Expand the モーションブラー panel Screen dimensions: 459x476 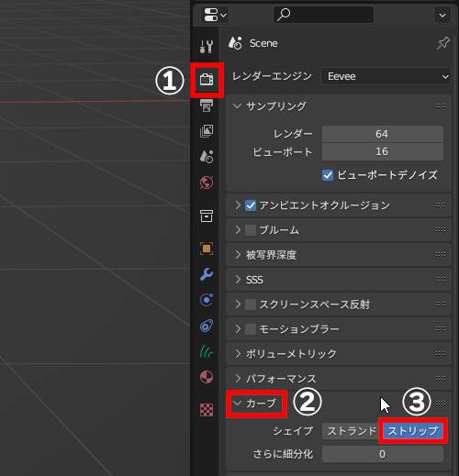pos(238,329)
